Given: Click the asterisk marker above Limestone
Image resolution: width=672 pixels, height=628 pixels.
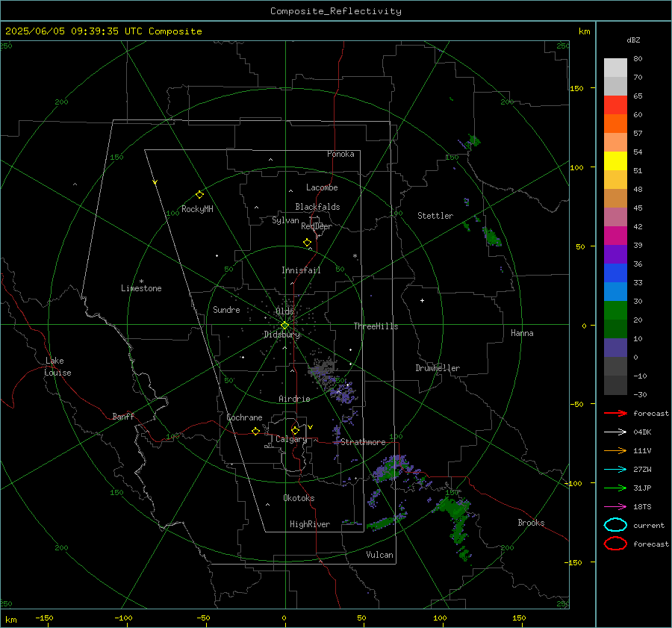Looking at the screenshot, I should 141,282.
